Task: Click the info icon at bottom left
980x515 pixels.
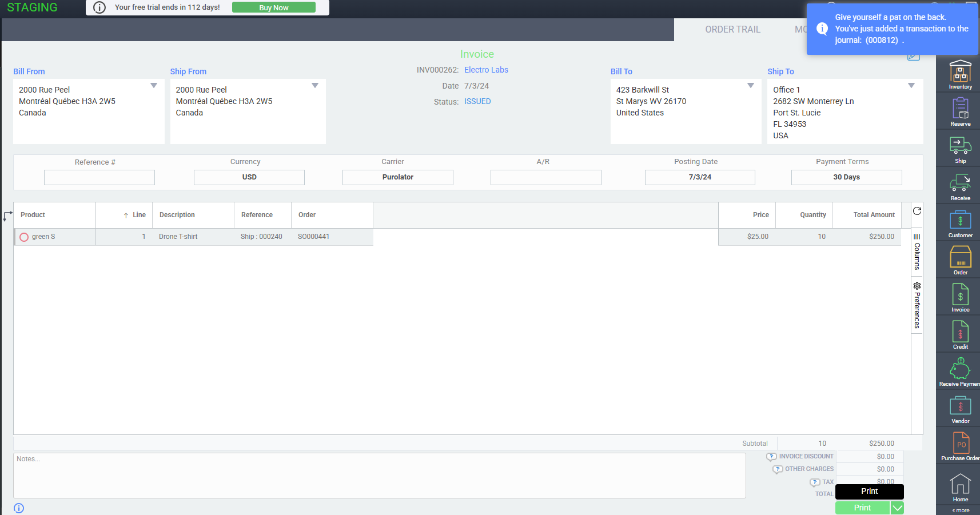Action: coord(19,508)
